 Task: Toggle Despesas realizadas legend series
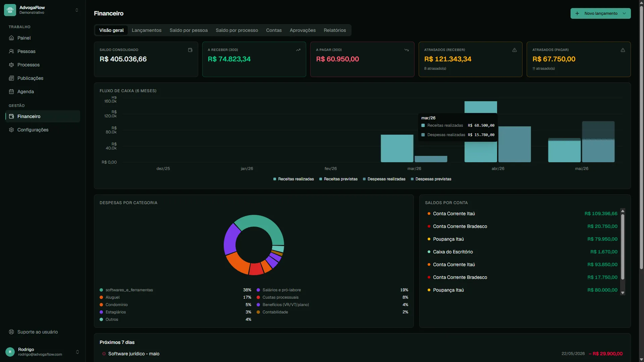point(384,179)
